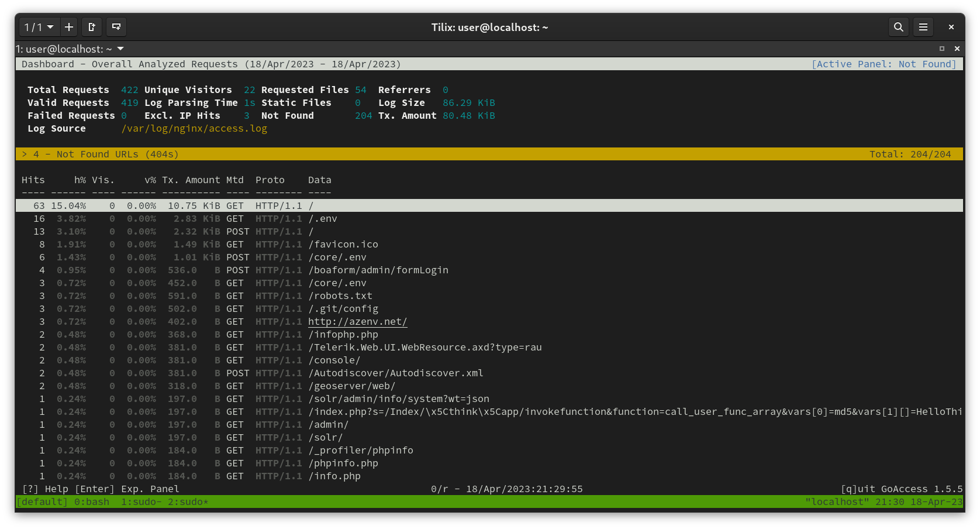This screenshot has width=980, height=529.
Task: Select the /.env row with 16 hits
Action: tap(489, 219)
